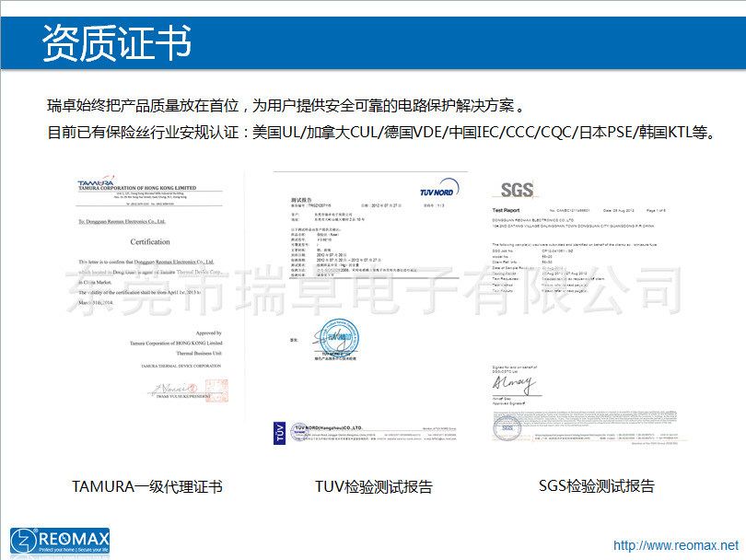Click the vertical TUV badge at report footer

[x=280, y=434]
